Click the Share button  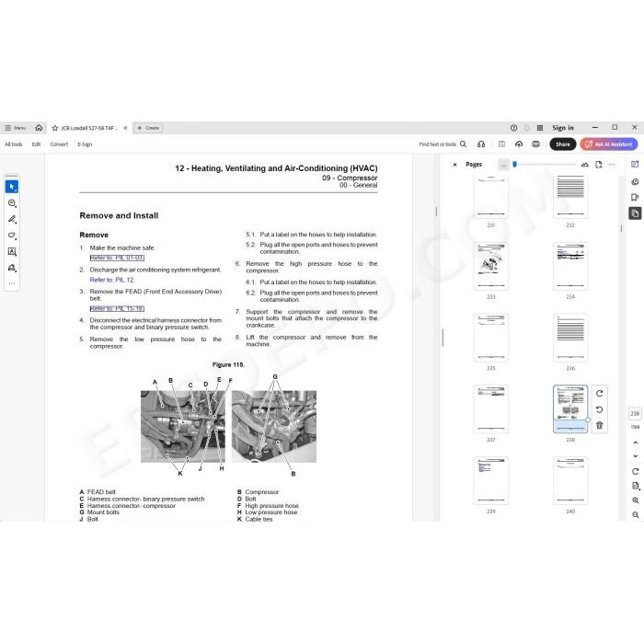563,144
